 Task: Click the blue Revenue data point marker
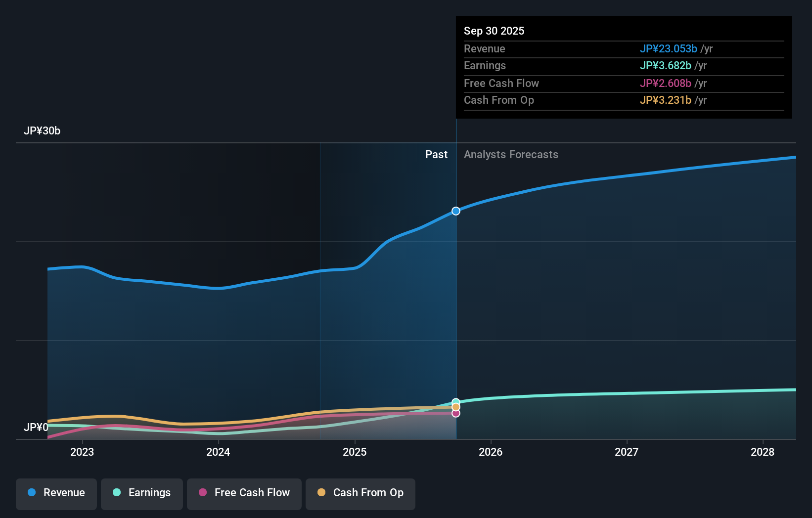click(x=455, y=211)
